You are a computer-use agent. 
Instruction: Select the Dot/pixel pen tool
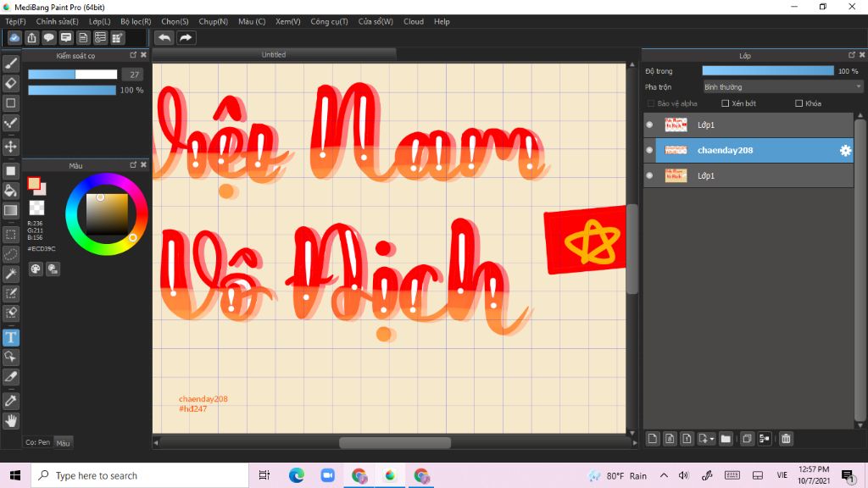[10, 123]
